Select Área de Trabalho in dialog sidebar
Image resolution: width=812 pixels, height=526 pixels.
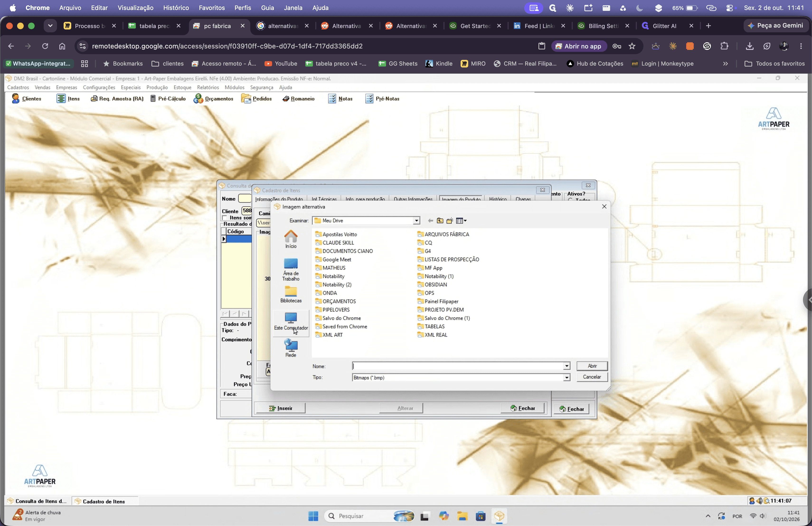(x=291, y=270)
